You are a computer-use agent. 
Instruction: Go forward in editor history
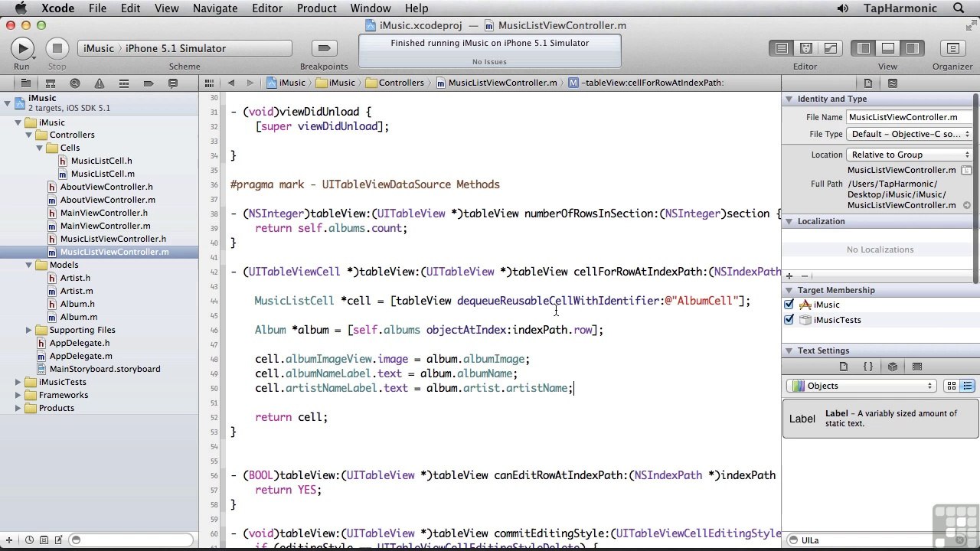[250, 83]
